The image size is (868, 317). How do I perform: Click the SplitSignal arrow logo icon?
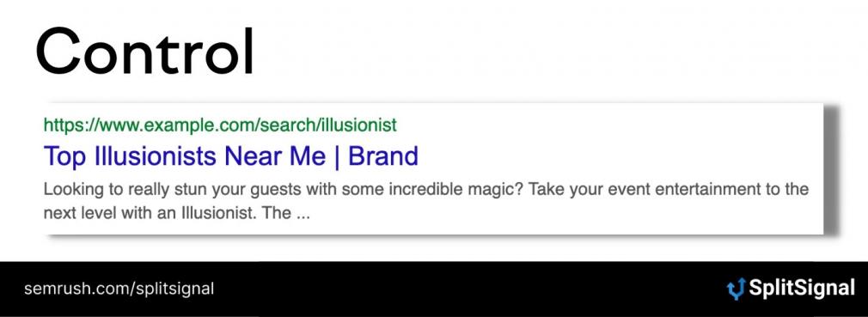click(736, 289)
